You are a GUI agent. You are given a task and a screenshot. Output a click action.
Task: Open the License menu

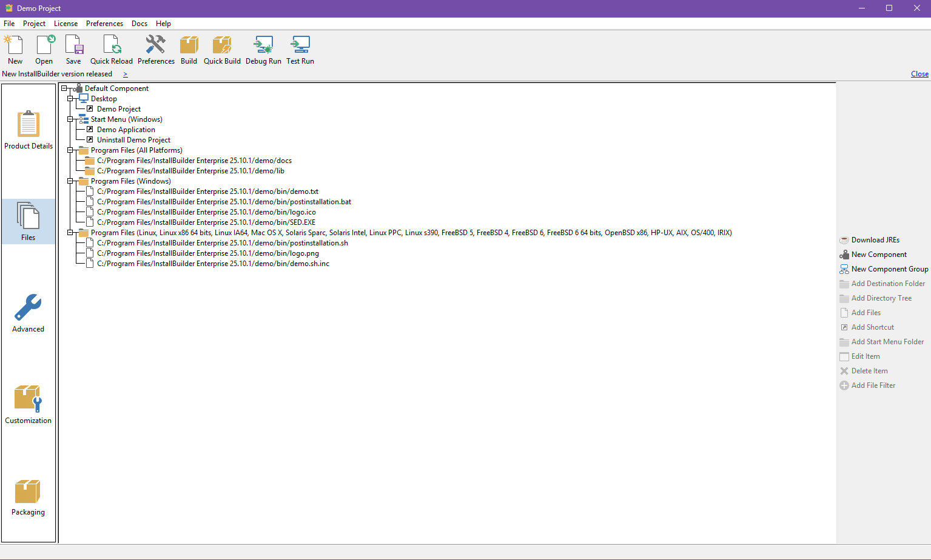(66, 24)
